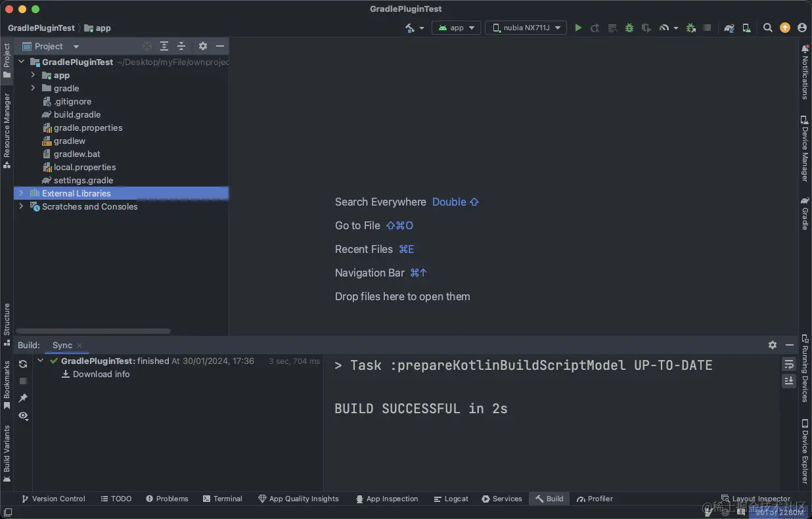Open the Project view selector dropdown
812x519 pixels.
click(x=51, y=46)
